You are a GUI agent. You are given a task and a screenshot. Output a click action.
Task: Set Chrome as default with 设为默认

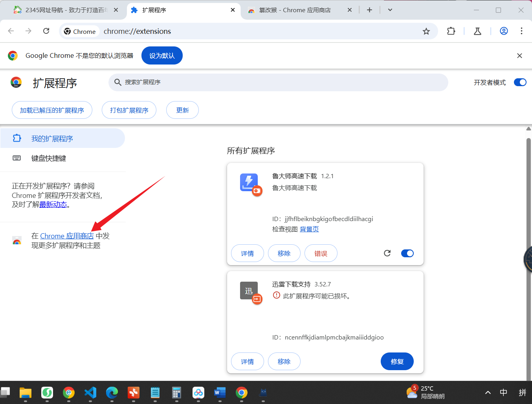click(x=162, y=56)
